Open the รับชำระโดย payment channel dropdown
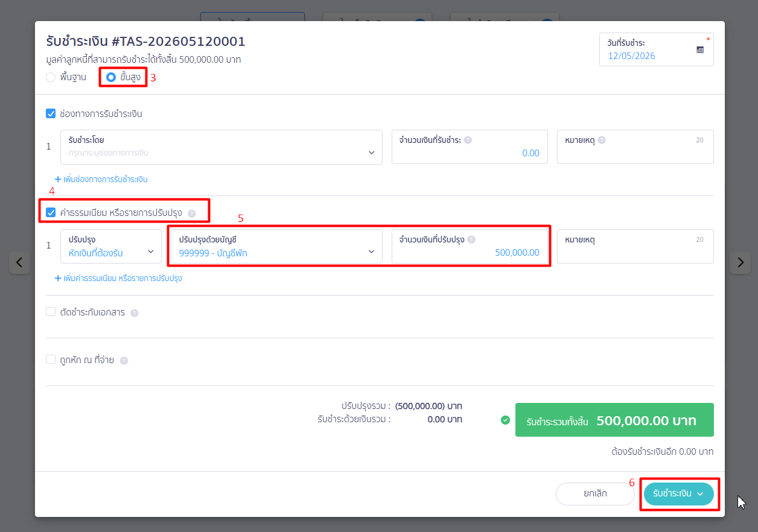Screen dimensions: 758x532 [x=221, y=147]
